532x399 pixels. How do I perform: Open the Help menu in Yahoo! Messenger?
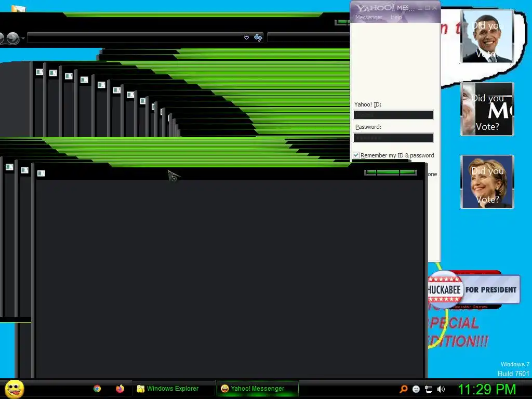pos(396,17)
